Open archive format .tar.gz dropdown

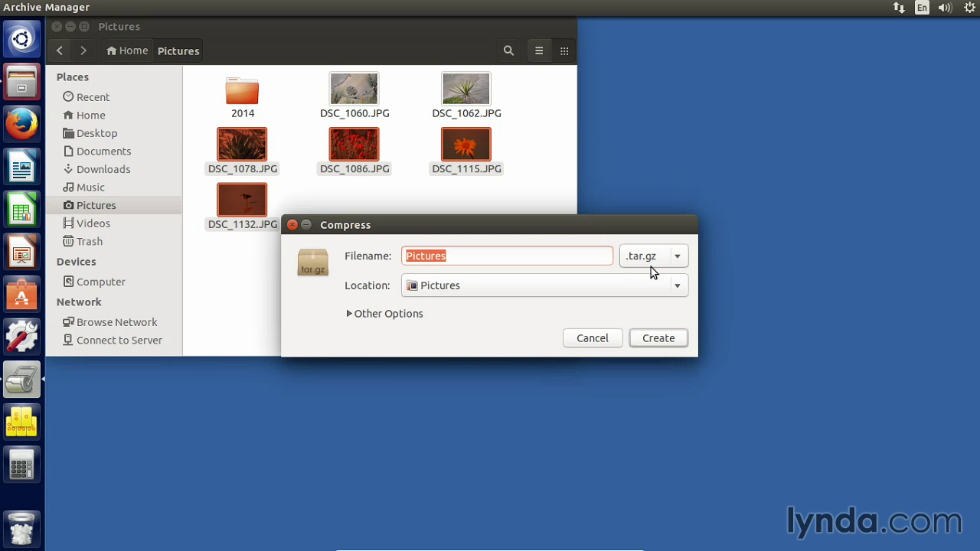[x=653, y=256]
